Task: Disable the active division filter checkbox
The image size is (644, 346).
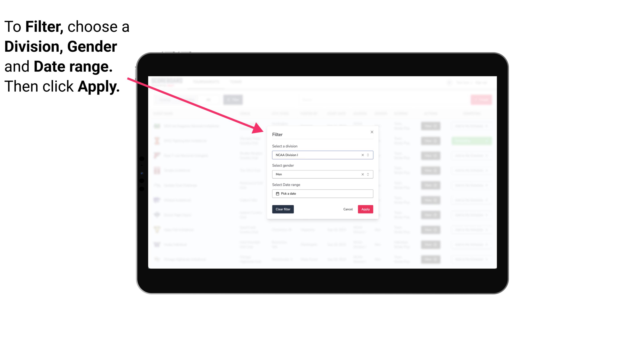Action: (x=363, y=155)
